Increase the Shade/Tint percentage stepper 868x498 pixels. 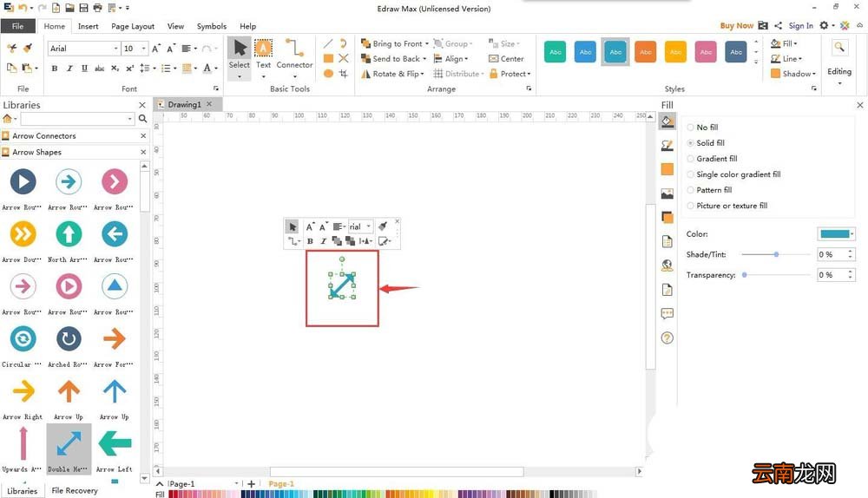[851, 252]
